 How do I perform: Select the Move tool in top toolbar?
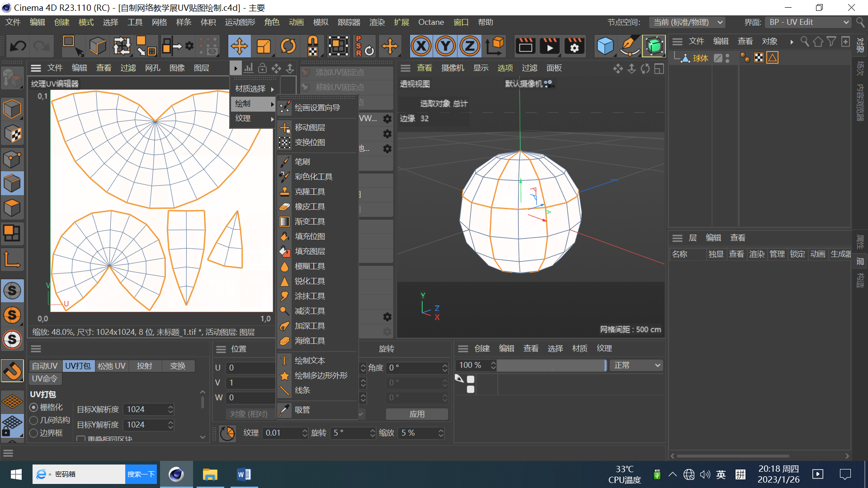[239, 46]
